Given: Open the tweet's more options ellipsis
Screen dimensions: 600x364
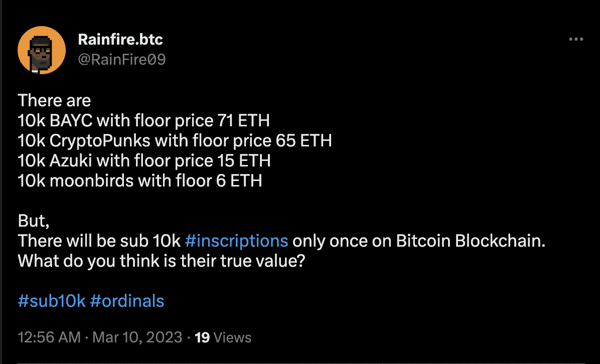Looking at the screenshot, I should point(576,39).
